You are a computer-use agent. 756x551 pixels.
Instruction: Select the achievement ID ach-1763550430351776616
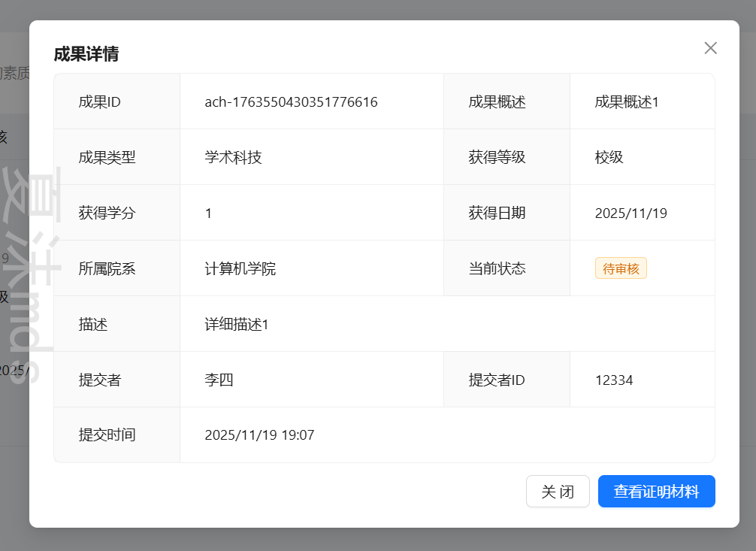(x=291, y=101)
